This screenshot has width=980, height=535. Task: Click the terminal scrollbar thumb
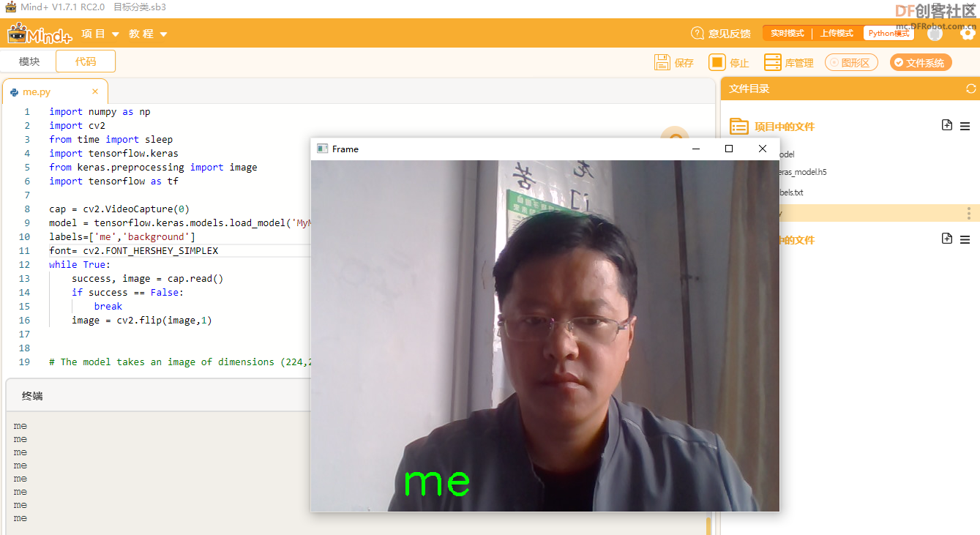coord(708,526)
